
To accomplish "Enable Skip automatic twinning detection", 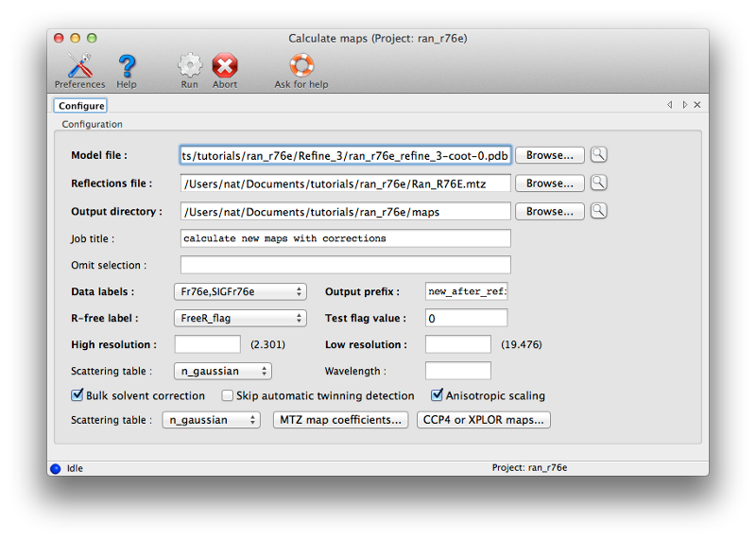I will tap(228, 395).
